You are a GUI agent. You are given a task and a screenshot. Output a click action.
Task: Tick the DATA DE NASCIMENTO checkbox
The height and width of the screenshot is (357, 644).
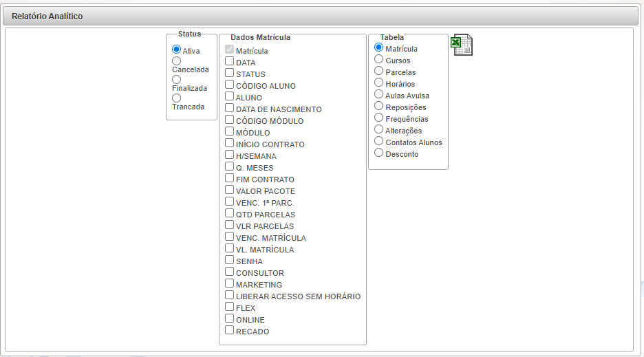tap(230, 109)
